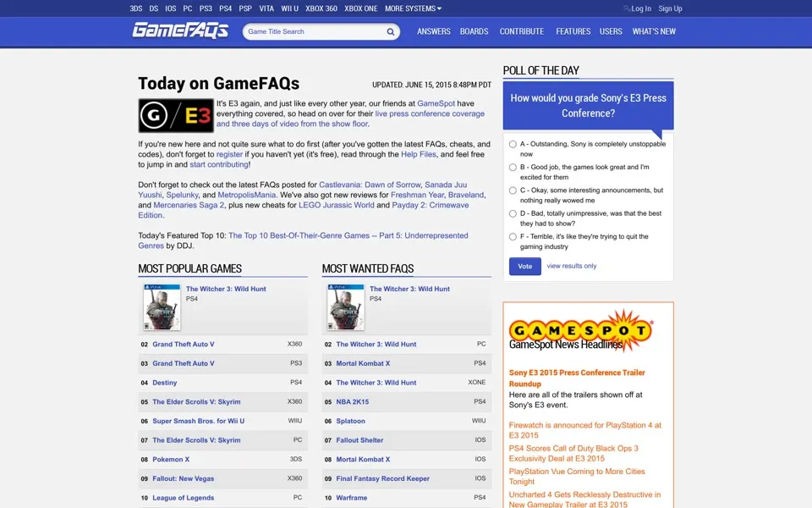Open the Help Files link
Image resolution: width=812 pixels, height=508 pixels.
[x=419, y=154]
